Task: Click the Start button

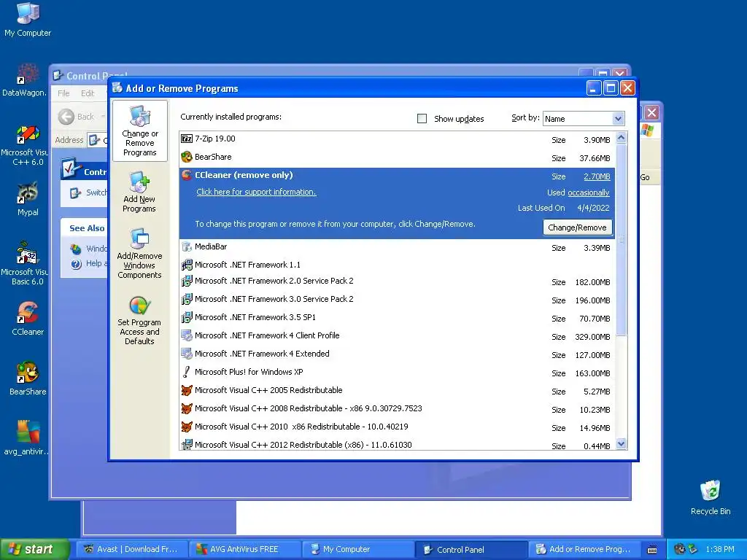Action: (34, 550)
